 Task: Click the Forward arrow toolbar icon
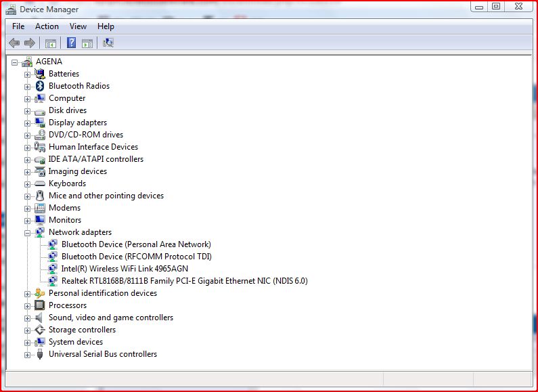[30, 43]
